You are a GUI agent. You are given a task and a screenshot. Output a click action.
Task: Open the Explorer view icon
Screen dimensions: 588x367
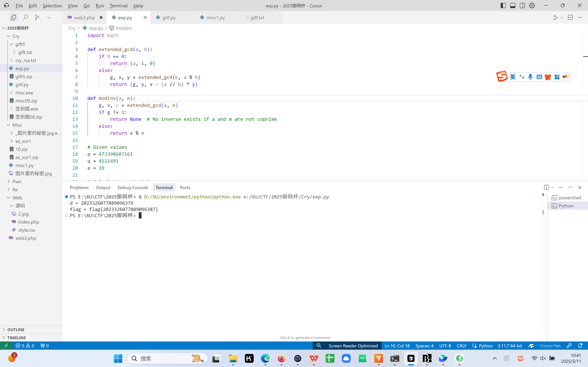tap(13, 17)
